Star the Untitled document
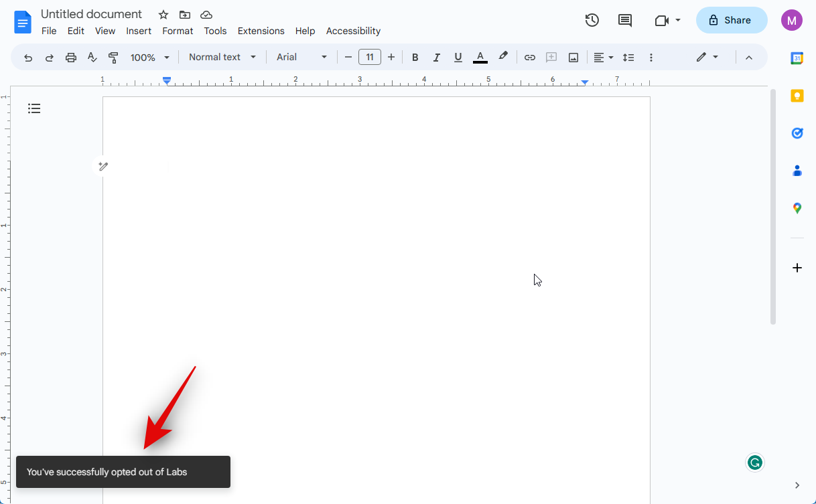816x504 pixels. click(163, 15)
